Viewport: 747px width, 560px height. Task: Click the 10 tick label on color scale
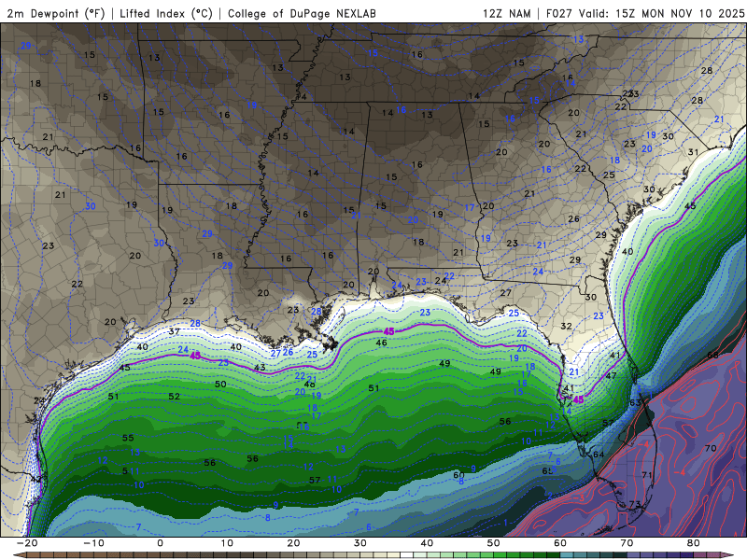pos(227,543)
